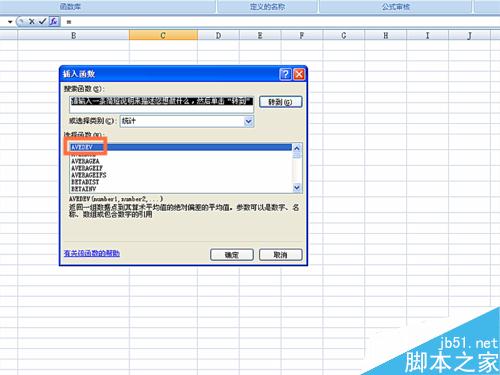Select column I header

pos(427,35)
